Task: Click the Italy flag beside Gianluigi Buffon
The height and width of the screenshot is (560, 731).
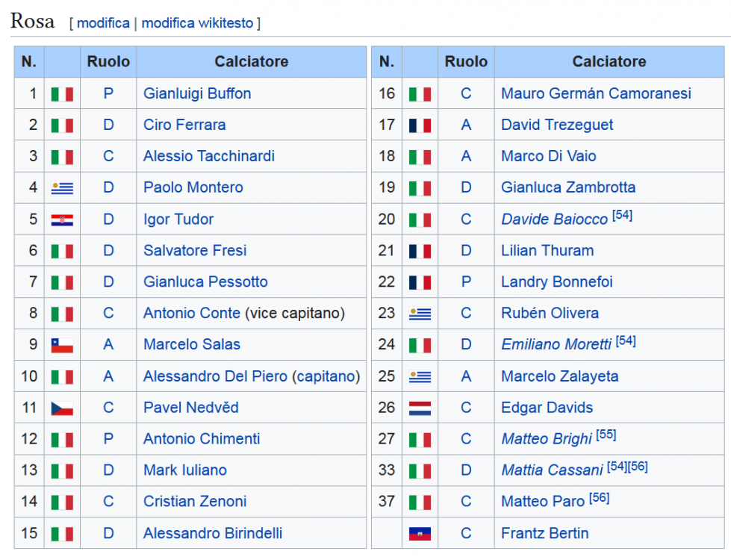Action: click(x=62, y=94)
